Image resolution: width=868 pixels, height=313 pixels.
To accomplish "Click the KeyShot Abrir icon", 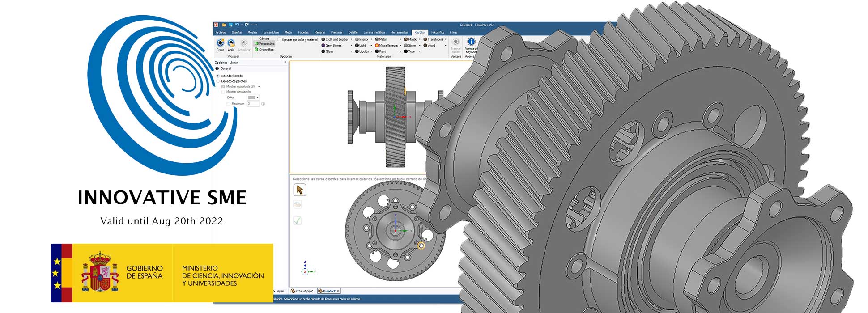I will (231, 43).
